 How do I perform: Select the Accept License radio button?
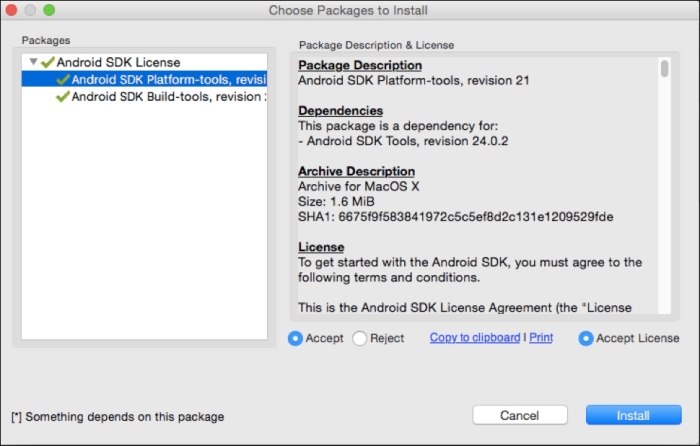(x=586, y=338)
